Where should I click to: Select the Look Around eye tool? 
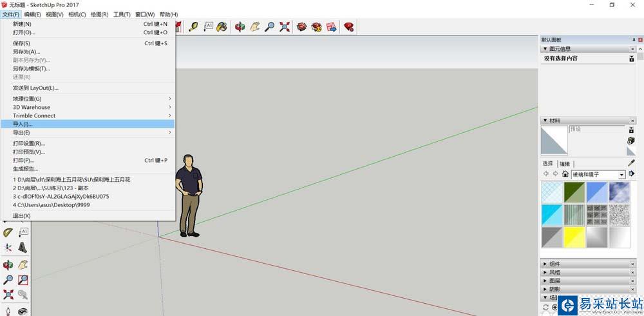pos(23,311)
